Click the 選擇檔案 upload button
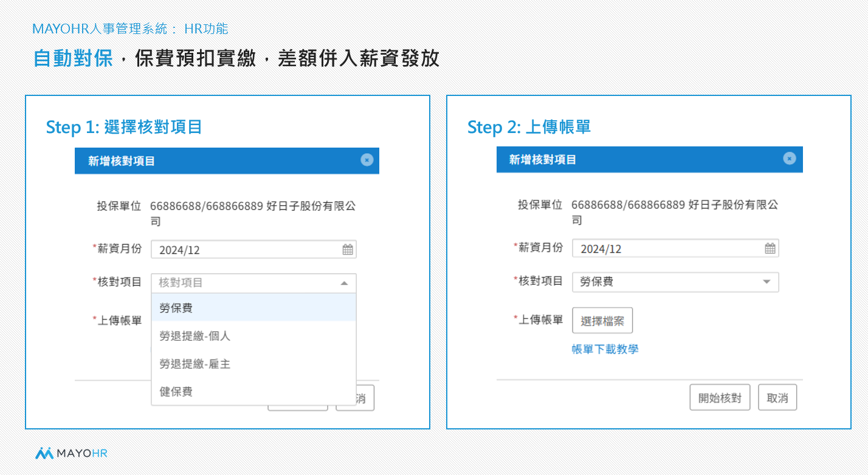 click(602, 321)
